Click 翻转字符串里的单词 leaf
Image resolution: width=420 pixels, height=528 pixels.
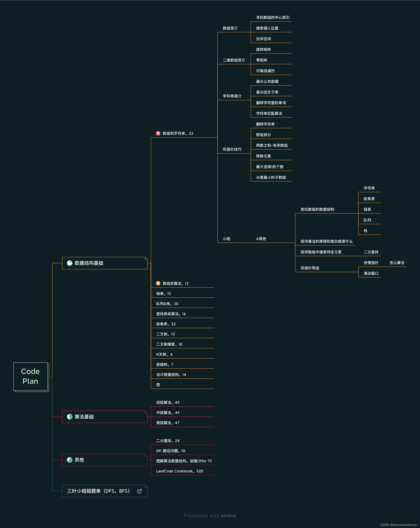tap(271, 103)
